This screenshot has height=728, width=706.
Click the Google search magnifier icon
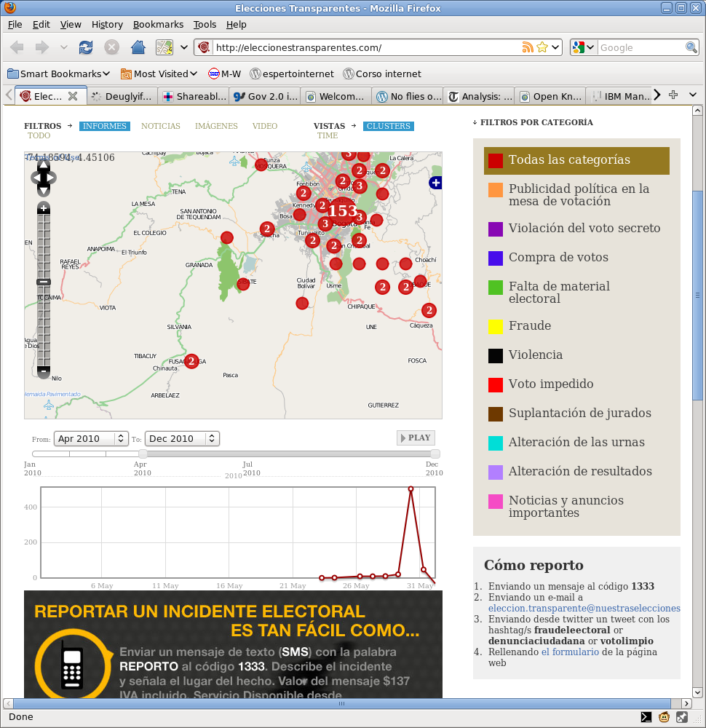pyautogui.click(x=691, y=47)
